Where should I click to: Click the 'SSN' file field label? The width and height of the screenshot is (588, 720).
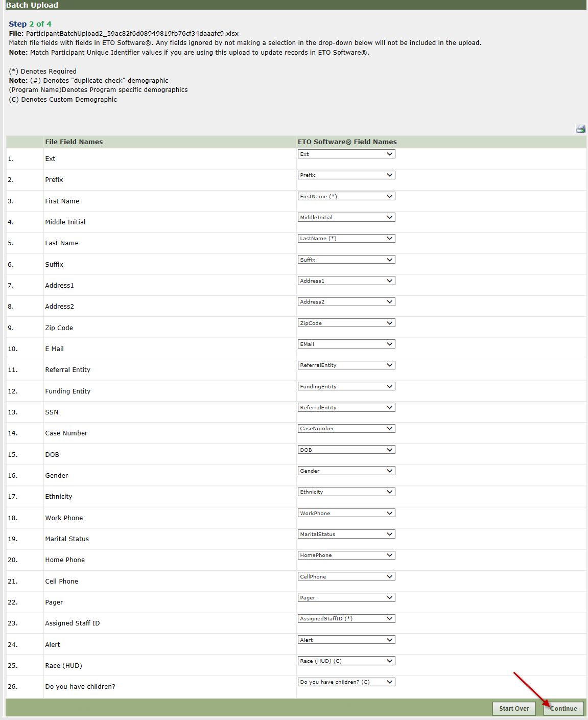[52, 412]
